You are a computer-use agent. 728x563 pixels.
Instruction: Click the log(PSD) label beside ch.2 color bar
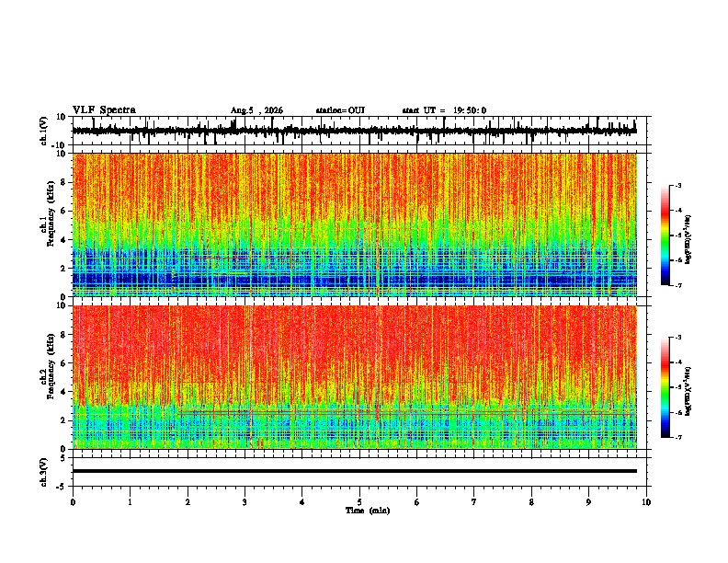tap(688, 391)
